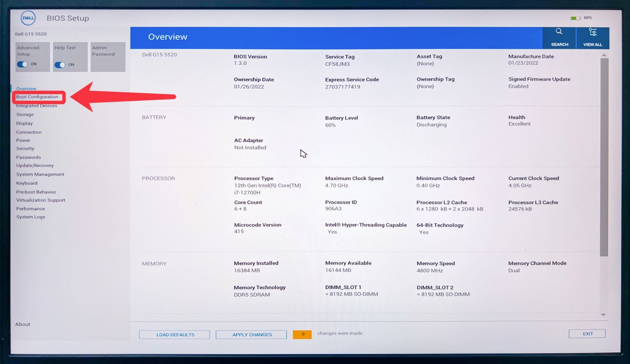
Task: Click the View All settings icon
Action: coord(592,32)
